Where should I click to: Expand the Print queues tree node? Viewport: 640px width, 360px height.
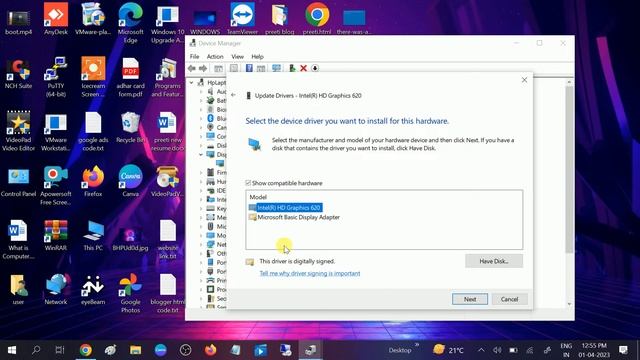coord(201,280)
